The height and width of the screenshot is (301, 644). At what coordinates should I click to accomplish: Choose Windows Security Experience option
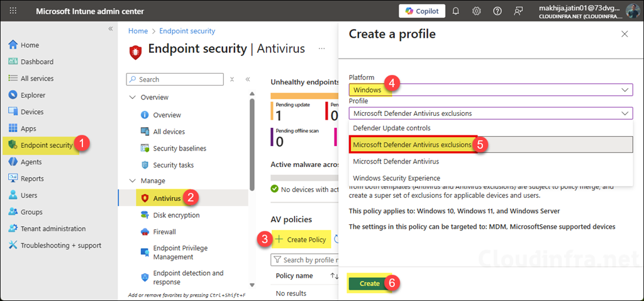tap(491, 178)
